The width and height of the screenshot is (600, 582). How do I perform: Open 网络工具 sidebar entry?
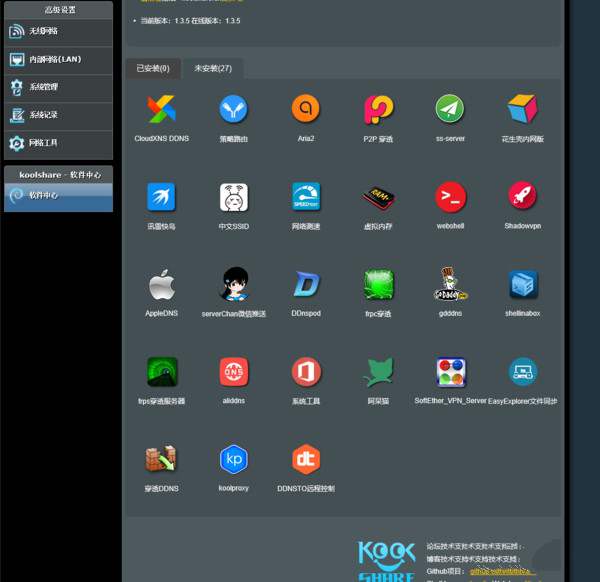coord(57,143)
